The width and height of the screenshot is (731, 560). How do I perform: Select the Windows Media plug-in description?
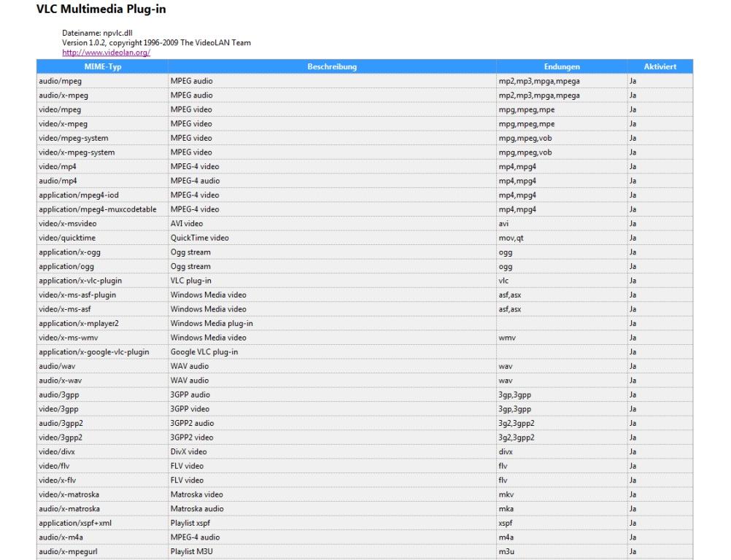[332, 323]
